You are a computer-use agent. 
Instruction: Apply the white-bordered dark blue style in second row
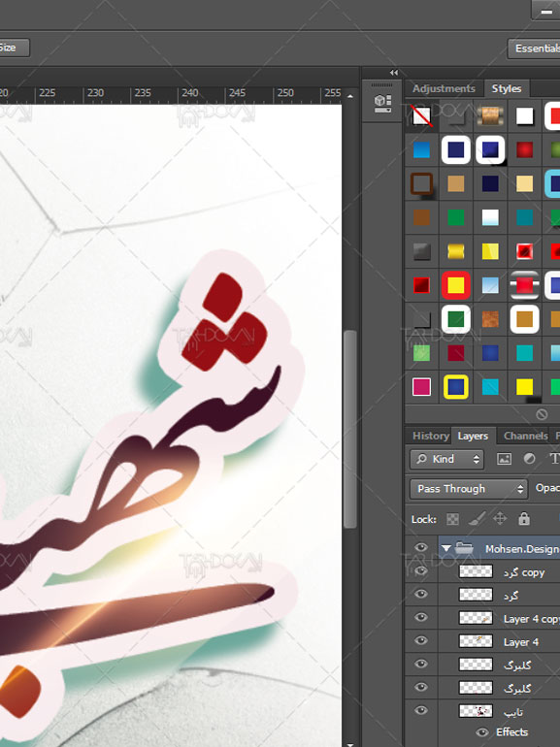tap(456, 150)
